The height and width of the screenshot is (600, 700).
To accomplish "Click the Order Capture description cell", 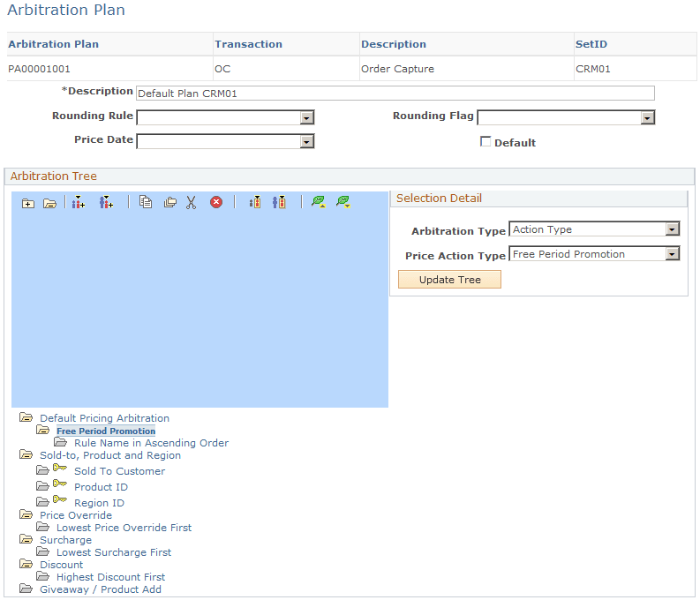I will [397, 69].
